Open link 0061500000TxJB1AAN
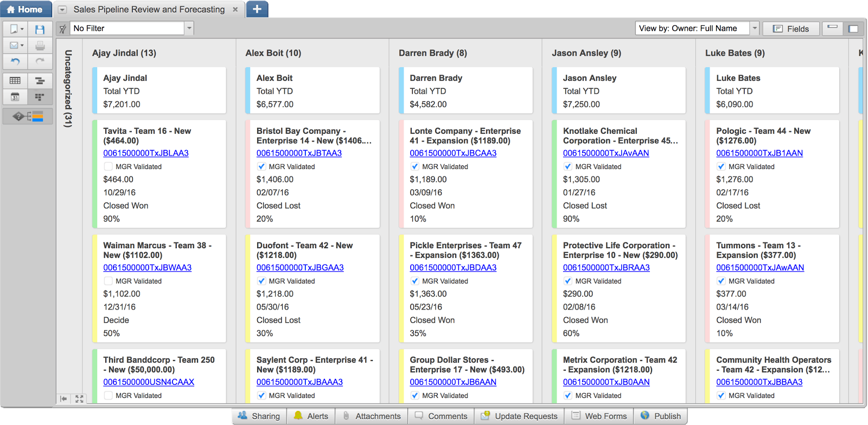The width and height of the screenshot is (868, 425). [759, 153]
